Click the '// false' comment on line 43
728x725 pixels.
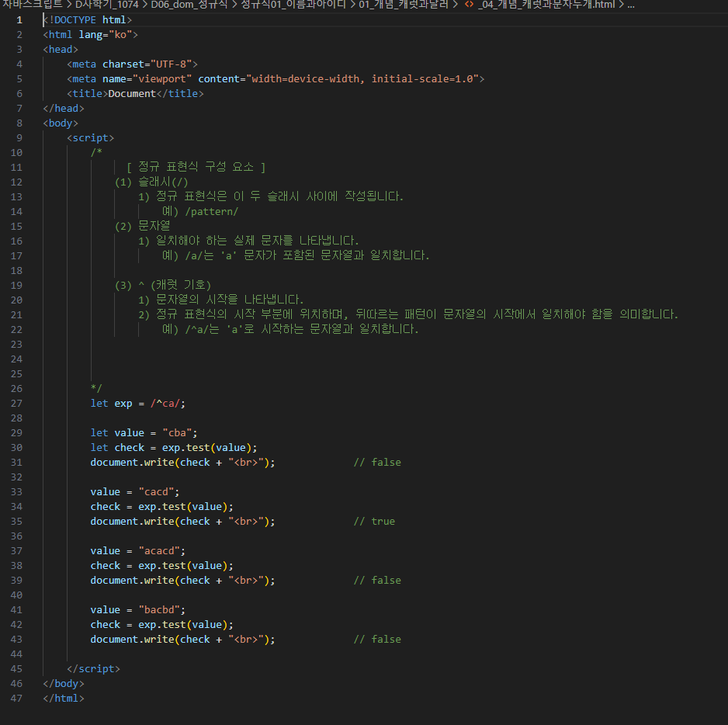pyautogui.click(x=377, y=639)
